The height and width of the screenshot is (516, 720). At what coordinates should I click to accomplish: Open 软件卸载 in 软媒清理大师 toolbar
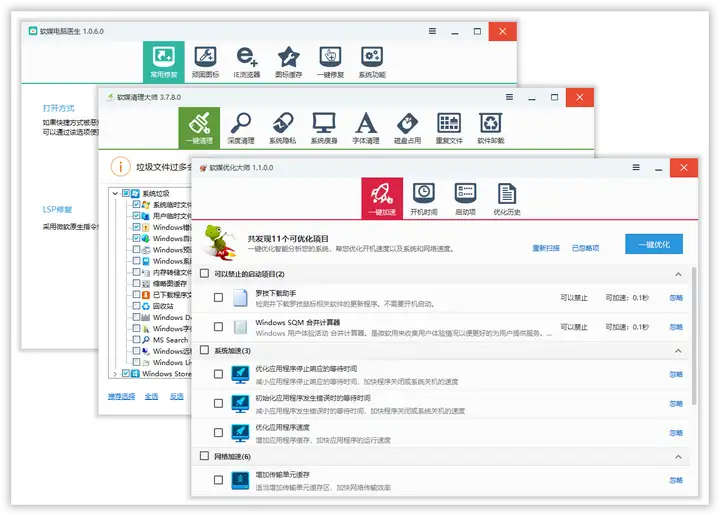[x=491, y=128]
